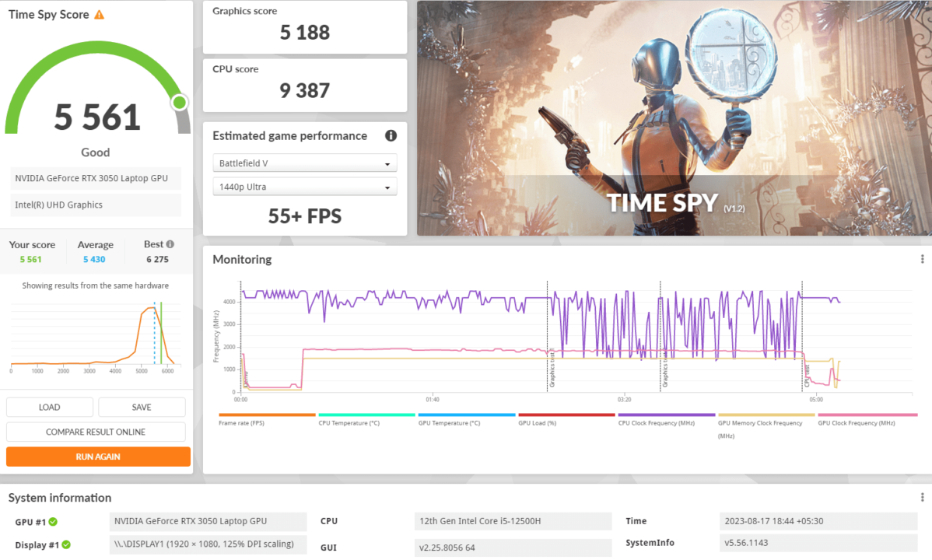The height and width of the screenshot is (560, 932).
Task: Click the 55+ FPS estimate
Action: click(x=305, y=215)
